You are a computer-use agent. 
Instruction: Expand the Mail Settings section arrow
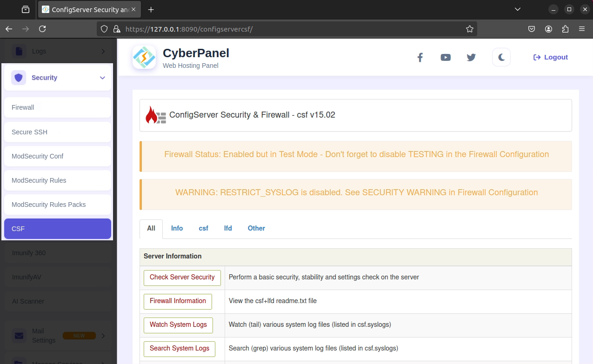point(103,336)
